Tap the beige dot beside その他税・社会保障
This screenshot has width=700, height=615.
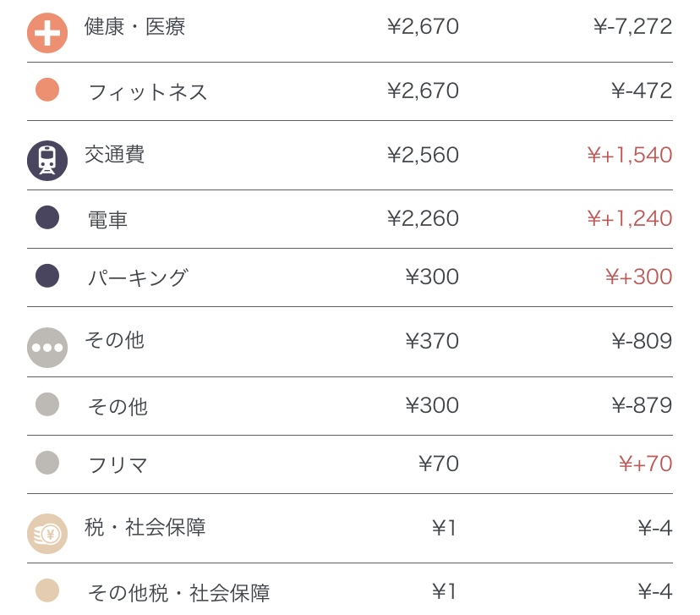tap(47, 590)
